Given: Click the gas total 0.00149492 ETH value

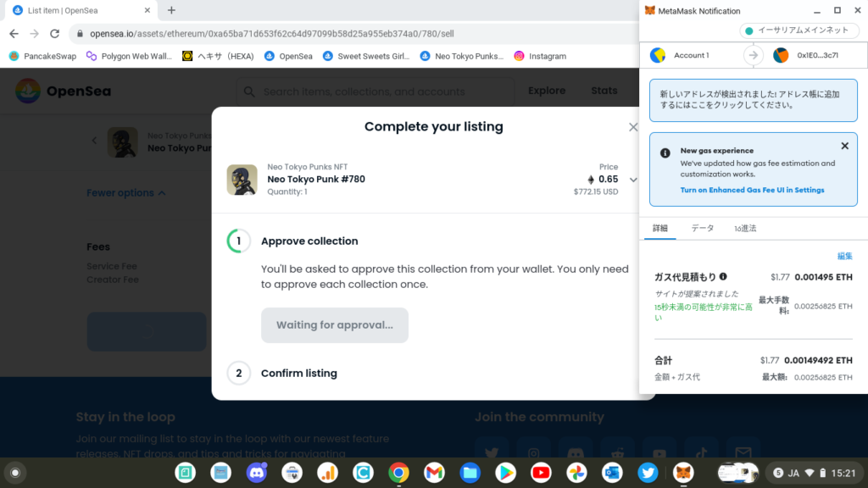Looking at the screenshot, I should [818, 360].
